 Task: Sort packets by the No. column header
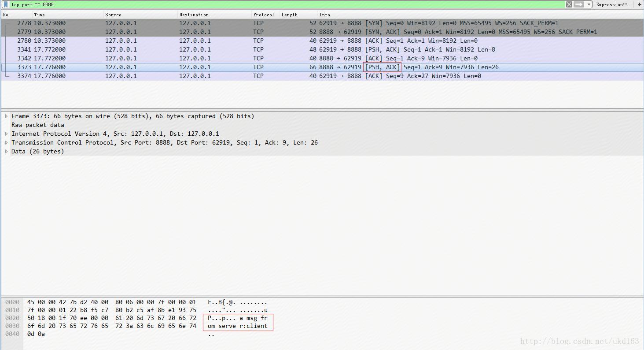click(17, 15)
